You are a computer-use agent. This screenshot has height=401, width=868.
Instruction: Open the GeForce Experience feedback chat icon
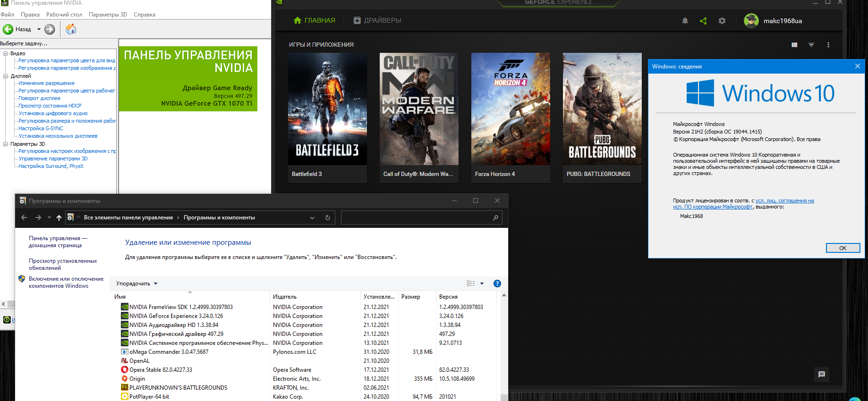point(822,375)
